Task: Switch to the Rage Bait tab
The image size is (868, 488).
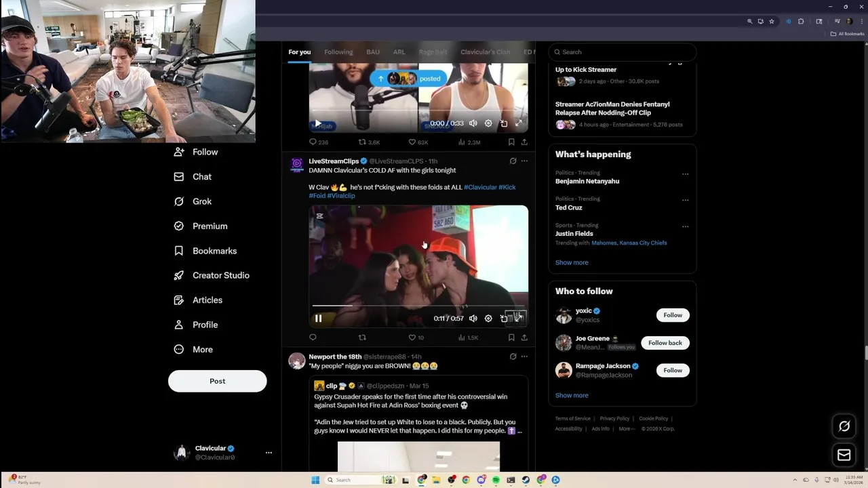Action: point(433,52)
